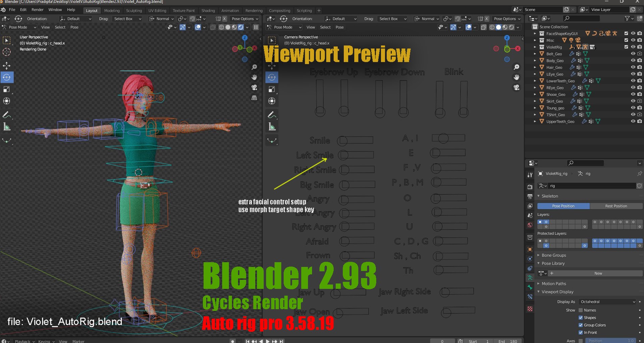This screenshot has width=644, height=343.
Task: Click the zoom magnifier in camera viewport
Action: (517, 67)
